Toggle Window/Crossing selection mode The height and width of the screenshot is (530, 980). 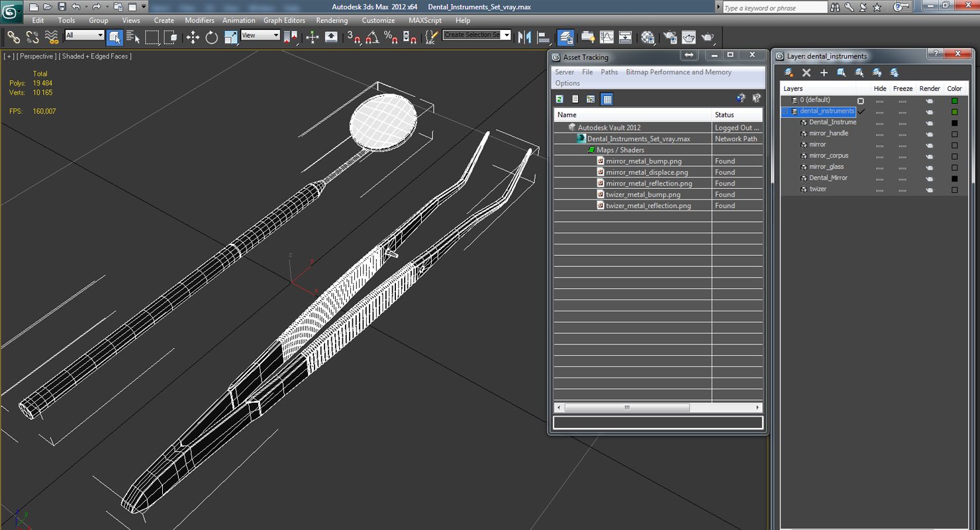(x=170, y=37)
